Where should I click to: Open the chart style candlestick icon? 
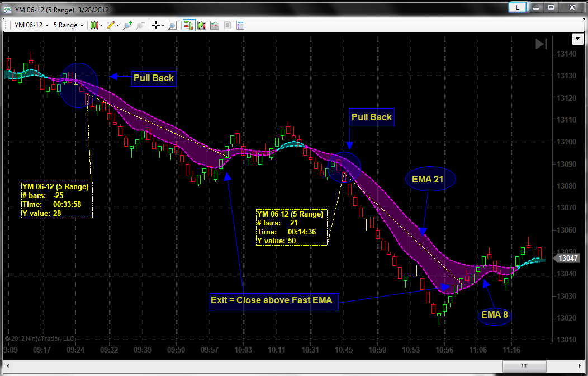tap(94, 25)
